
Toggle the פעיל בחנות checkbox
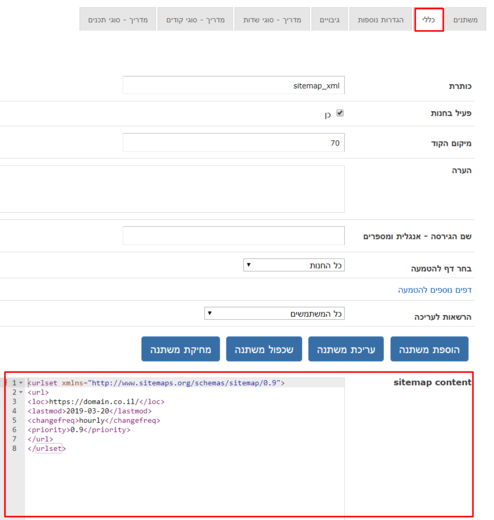click(x=340, y=113)
